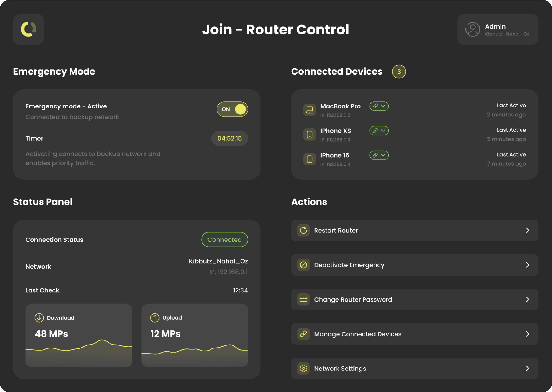Click the Status Panel section heading
The height and width of the screenshot is (392, 552).
(43, 202)
